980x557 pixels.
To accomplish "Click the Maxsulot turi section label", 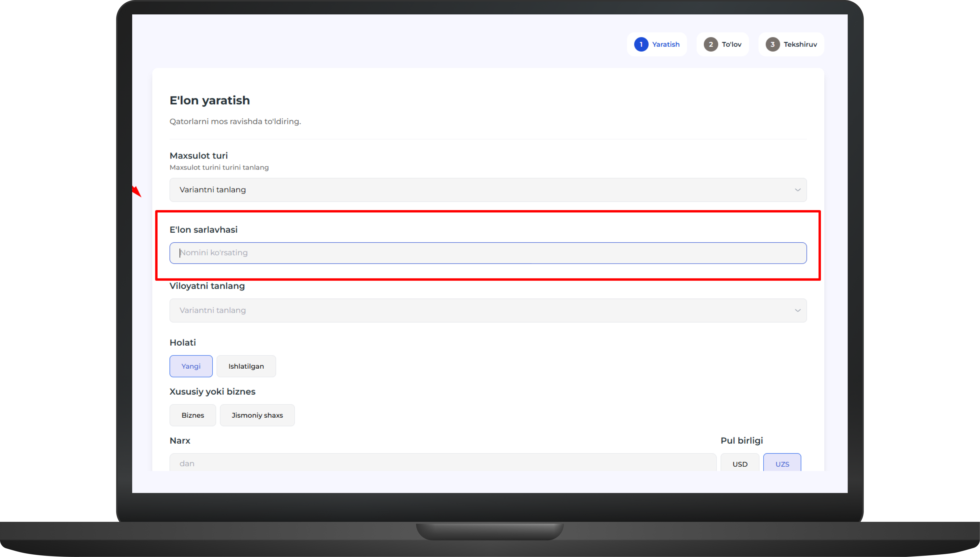I will point(198,156).
